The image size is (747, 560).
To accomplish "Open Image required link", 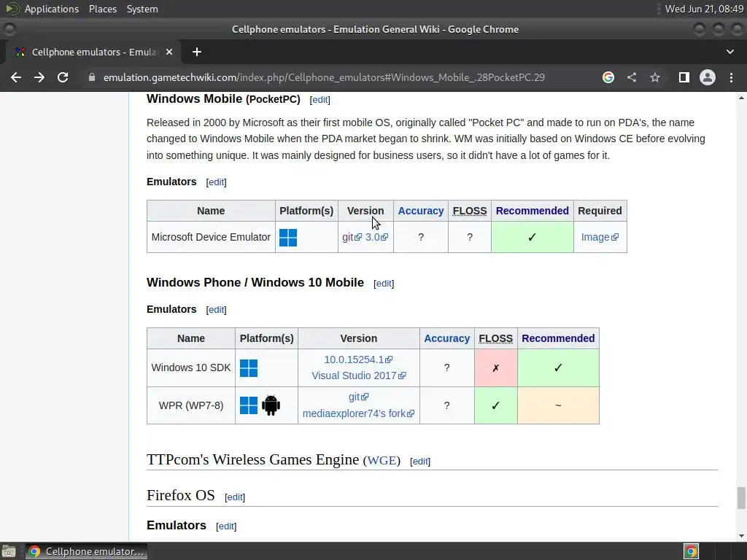I will (x=600, y=237).
